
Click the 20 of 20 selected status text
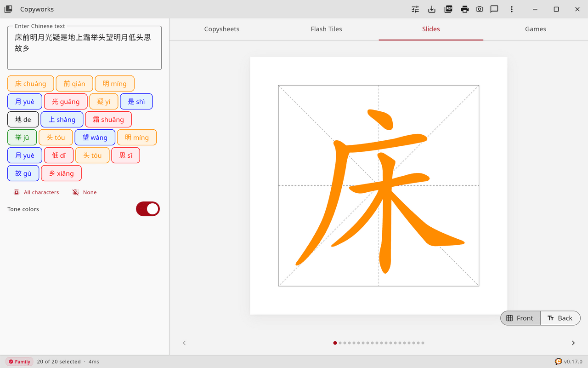coord(59,362)
